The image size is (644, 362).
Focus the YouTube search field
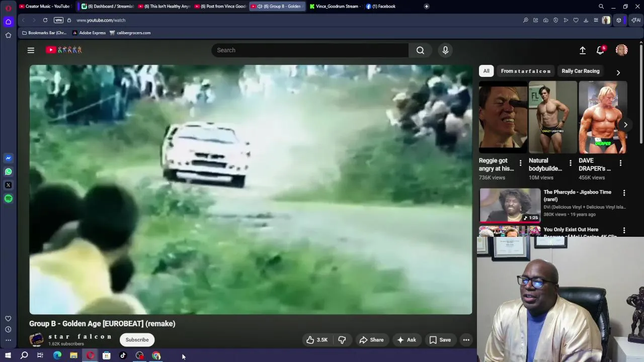310,50
